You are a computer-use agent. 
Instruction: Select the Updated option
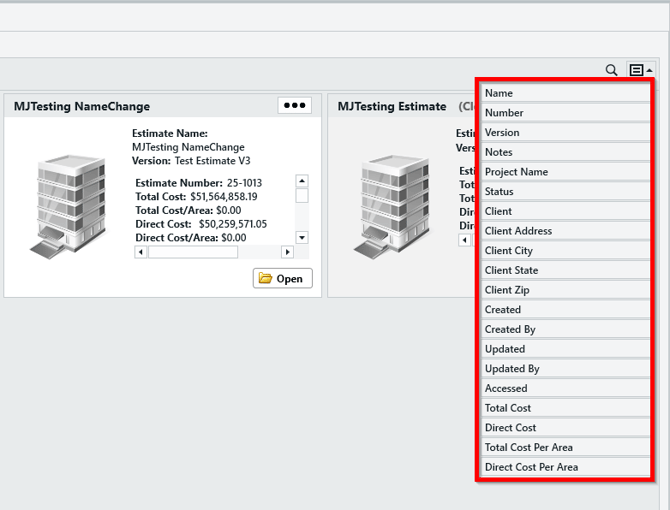(x=565, y=349)
